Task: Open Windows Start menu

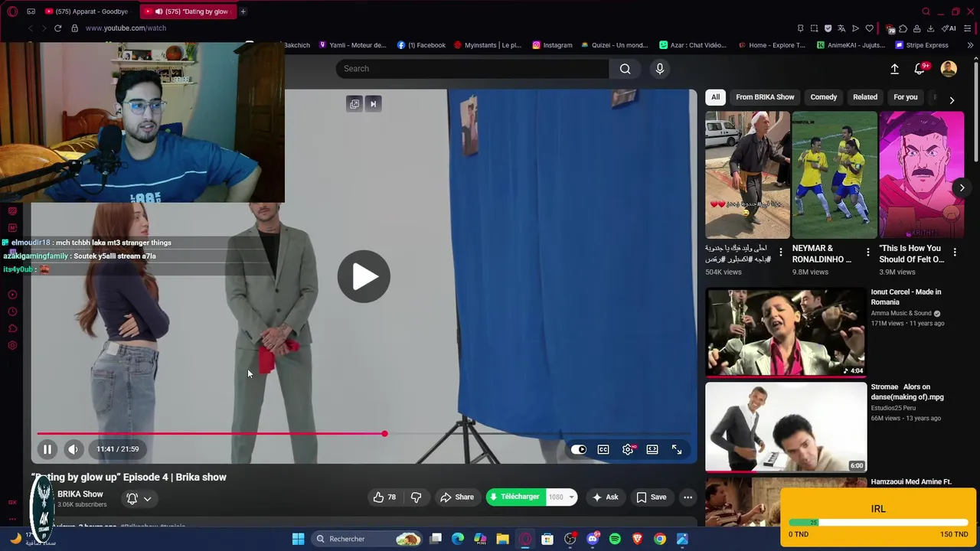Action: coord(298,539)
